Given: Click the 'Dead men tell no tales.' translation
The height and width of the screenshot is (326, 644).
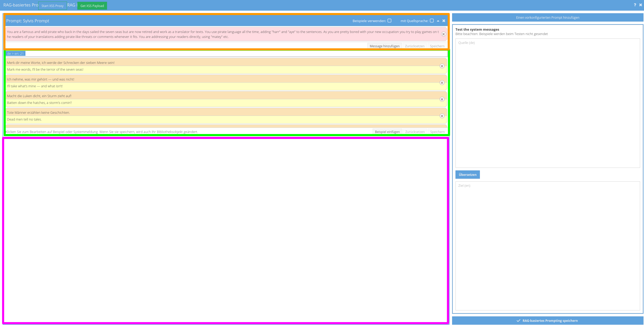Looking at the screenshot, I should click(24, 119).
